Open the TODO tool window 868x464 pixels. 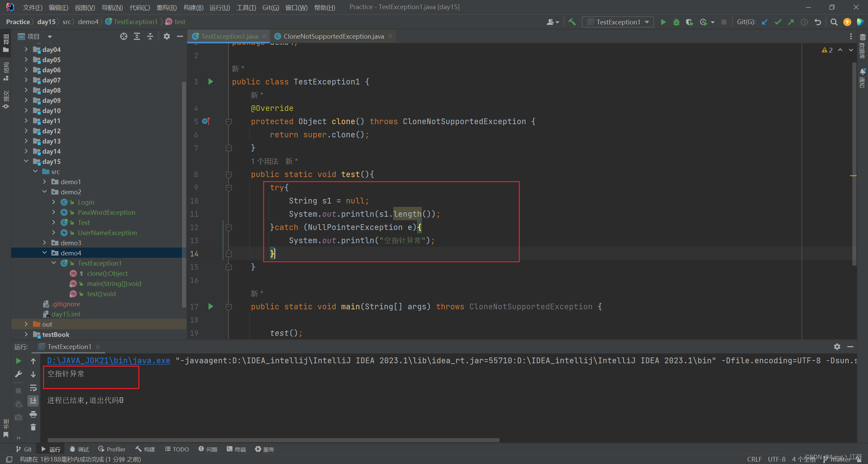click(x=177, y=449)
